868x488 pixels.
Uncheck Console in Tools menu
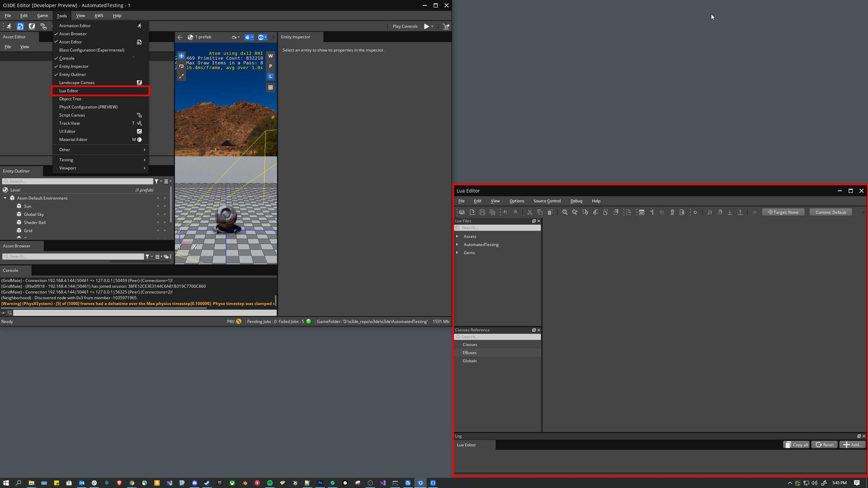coord(101,58)
